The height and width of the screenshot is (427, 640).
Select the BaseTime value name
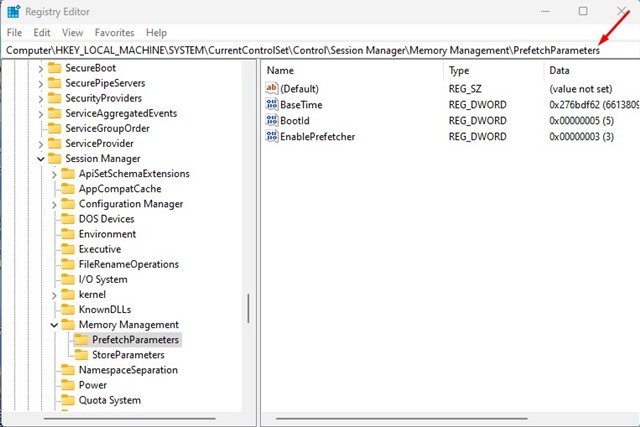301,105
